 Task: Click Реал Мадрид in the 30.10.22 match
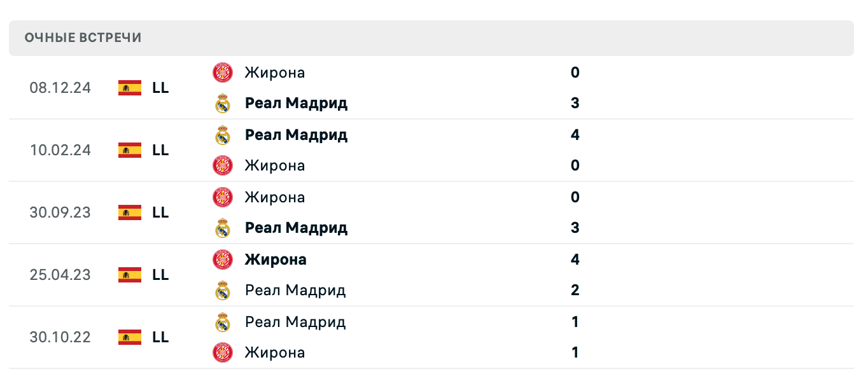point(295,322)
